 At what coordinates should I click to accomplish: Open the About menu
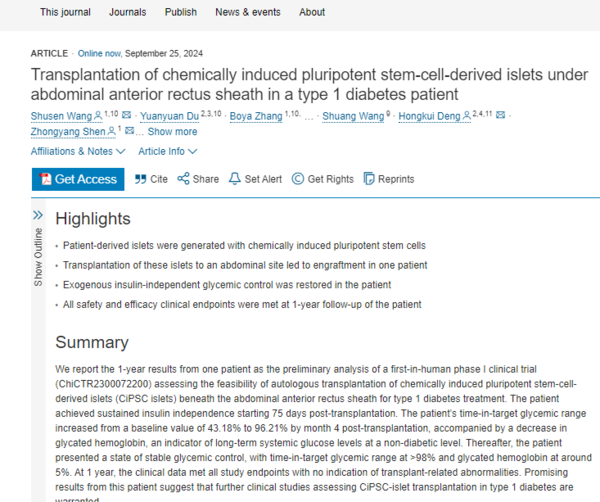pyautogui.click(x=312, y=12)
